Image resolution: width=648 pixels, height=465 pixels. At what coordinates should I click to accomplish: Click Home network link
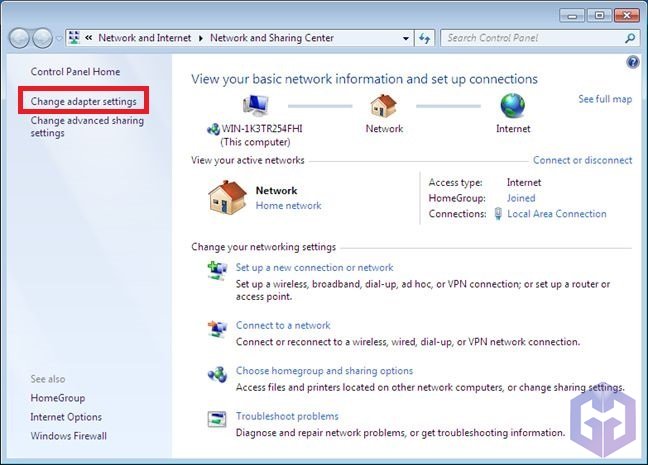click(288, 205)
